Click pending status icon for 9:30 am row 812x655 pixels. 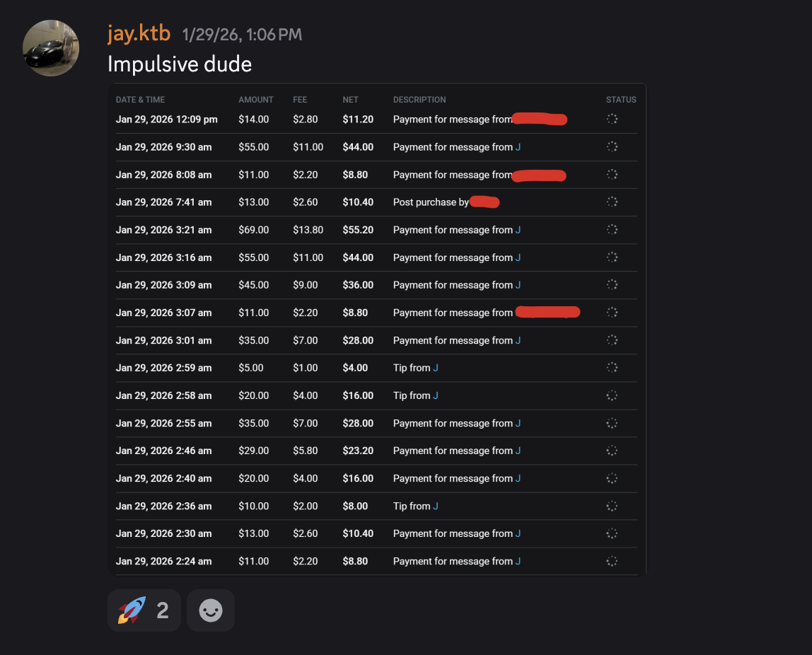(613, 146)
